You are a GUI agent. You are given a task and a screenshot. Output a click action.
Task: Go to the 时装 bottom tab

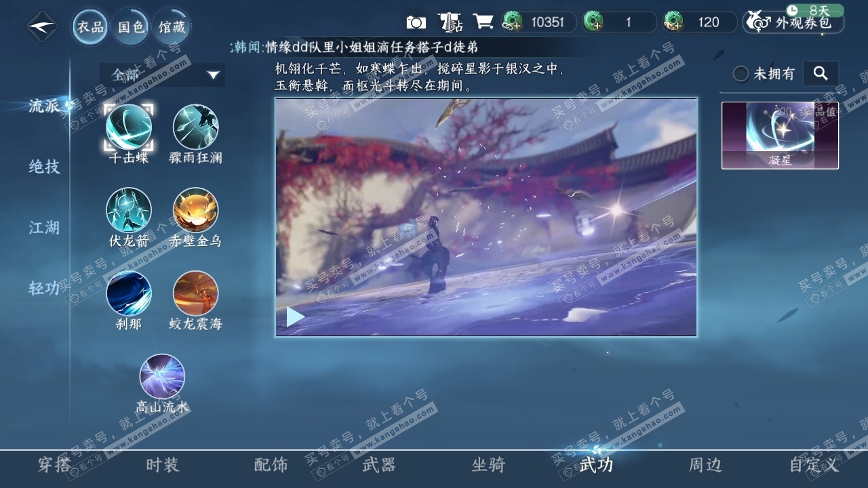(163, 465)
